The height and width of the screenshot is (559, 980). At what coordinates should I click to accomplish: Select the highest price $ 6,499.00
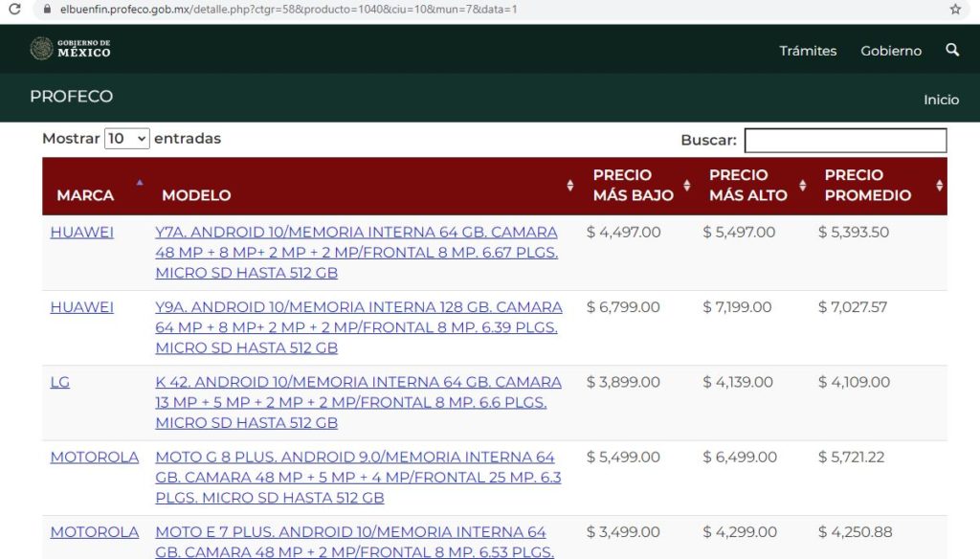pyautogui.click(x=740, y=458)
